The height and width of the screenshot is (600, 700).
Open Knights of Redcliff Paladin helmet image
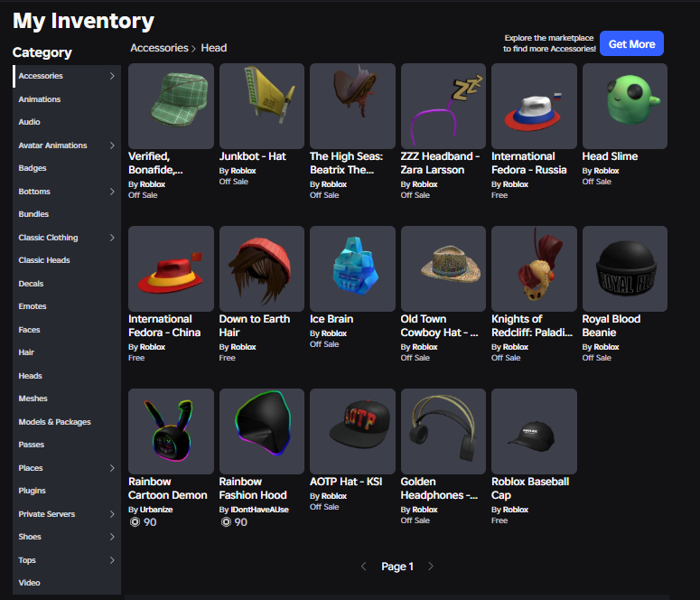tap(534, 268)
